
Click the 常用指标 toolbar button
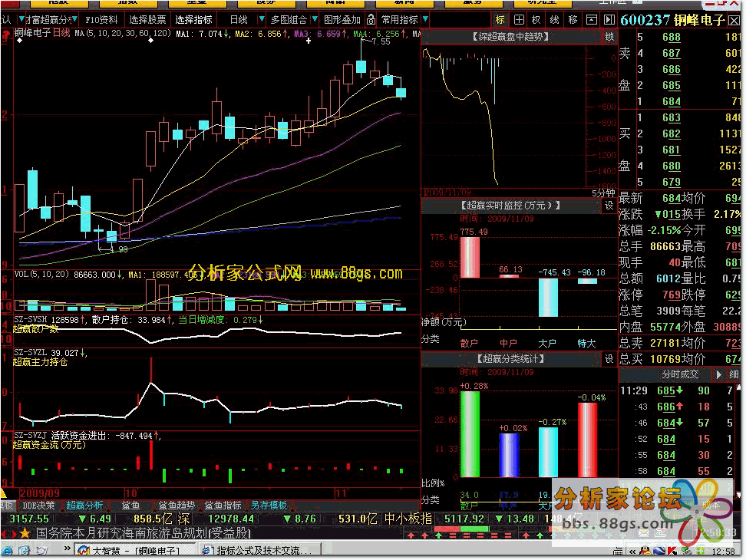400,19
